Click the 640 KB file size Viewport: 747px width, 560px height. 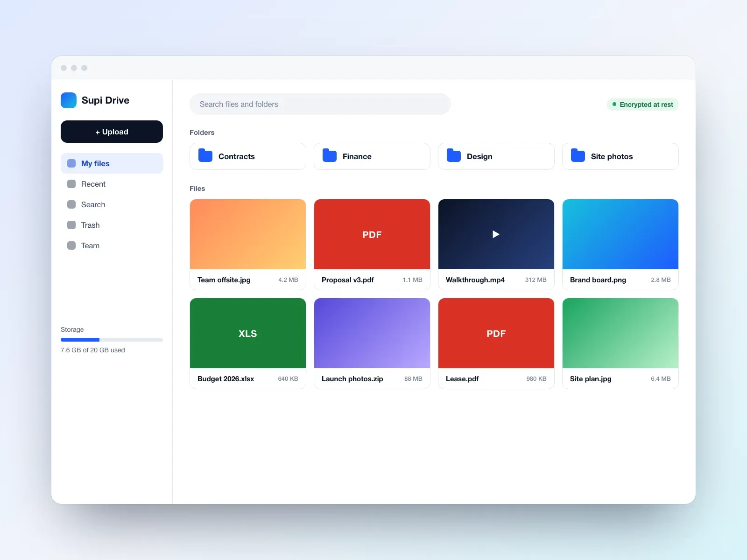click(x=288, y=379)
